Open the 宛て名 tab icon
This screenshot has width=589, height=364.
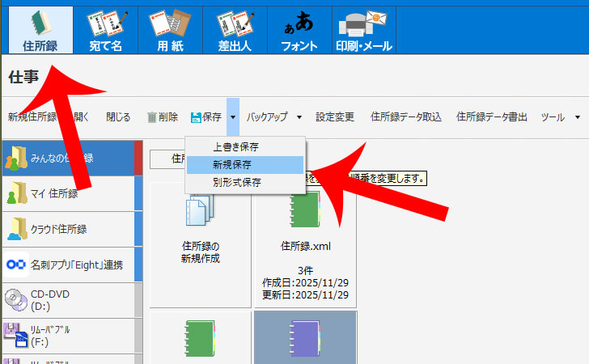[x=104, y=24]
